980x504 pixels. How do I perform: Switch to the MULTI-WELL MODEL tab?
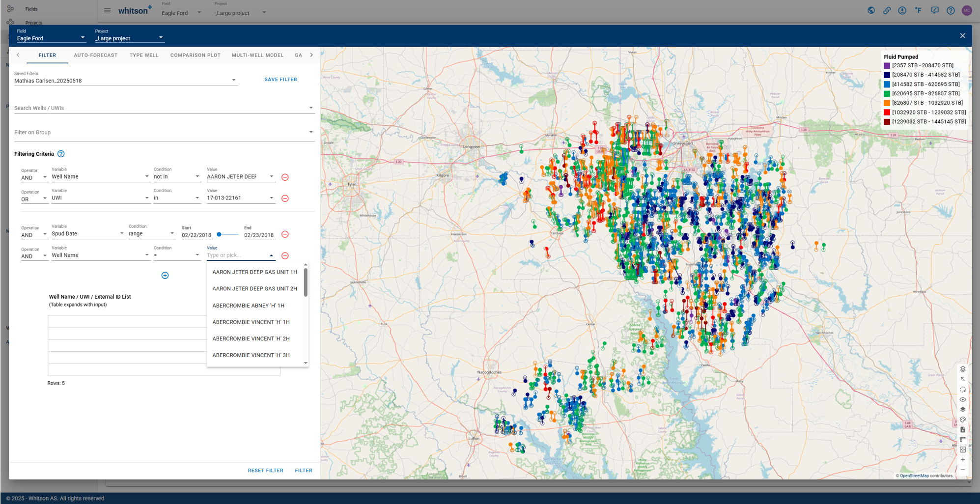[x=257, y=55]
